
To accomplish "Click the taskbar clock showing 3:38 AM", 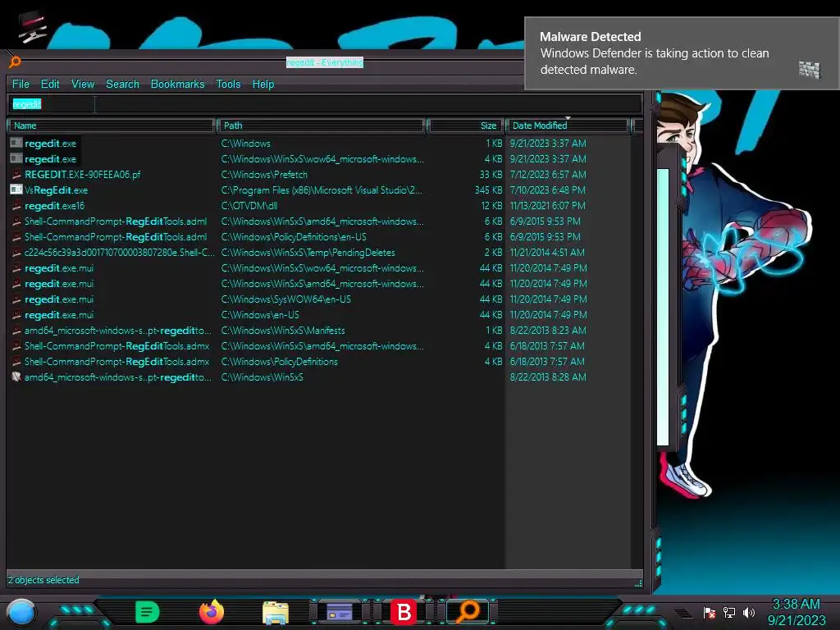I will pyautogui.click(x=796, y=612).
